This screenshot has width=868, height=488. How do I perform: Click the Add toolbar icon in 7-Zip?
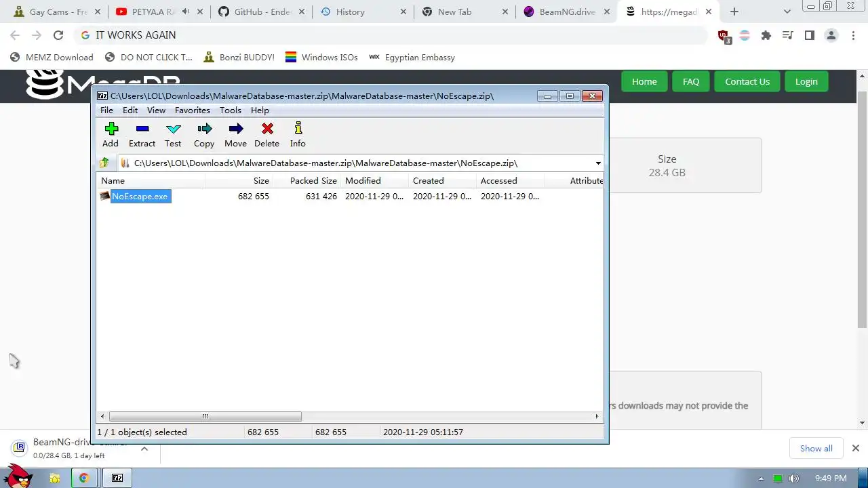click(111, 129)
